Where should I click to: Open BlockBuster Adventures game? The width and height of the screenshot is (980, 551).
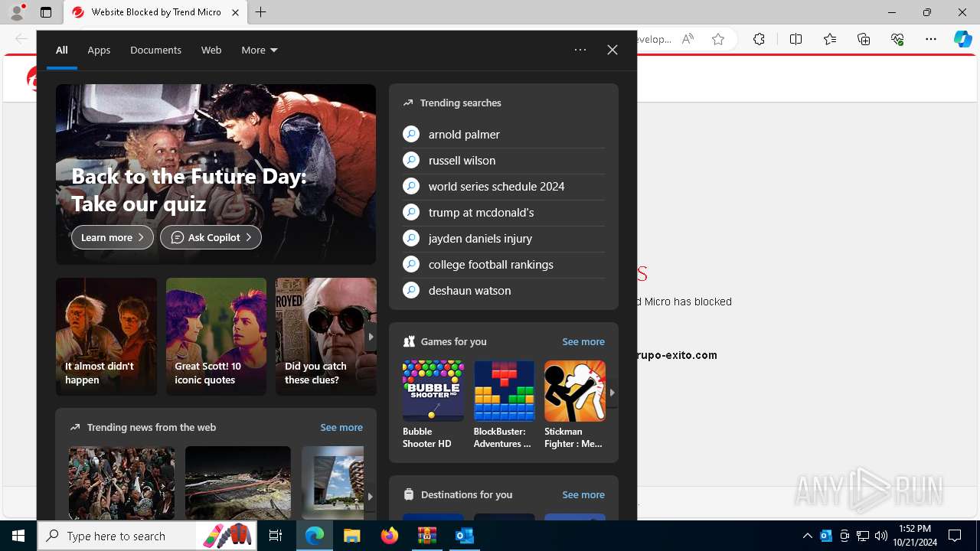[x=504, y=405]
